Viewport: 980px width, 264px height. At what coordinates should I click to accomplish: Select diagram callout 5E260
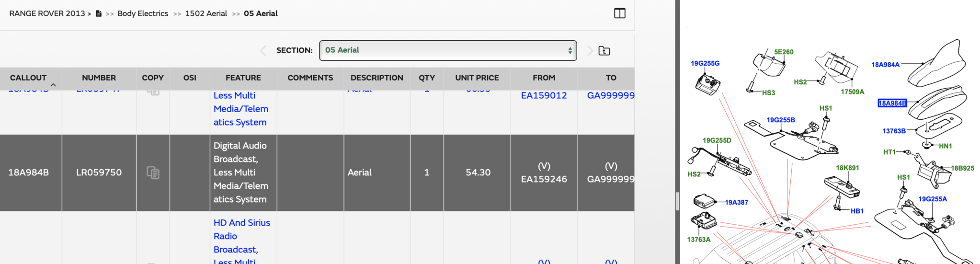coord(784,52)
